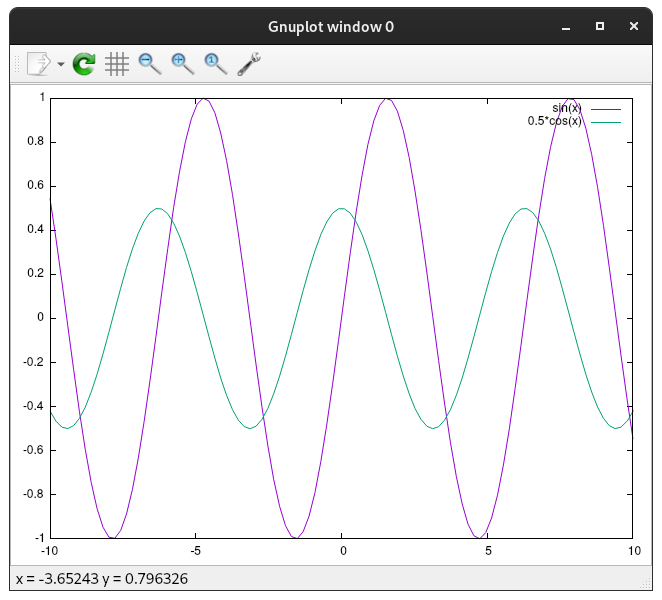Click the y-axis label -0.2
The image size is (662, 600).
click(33, 362)
